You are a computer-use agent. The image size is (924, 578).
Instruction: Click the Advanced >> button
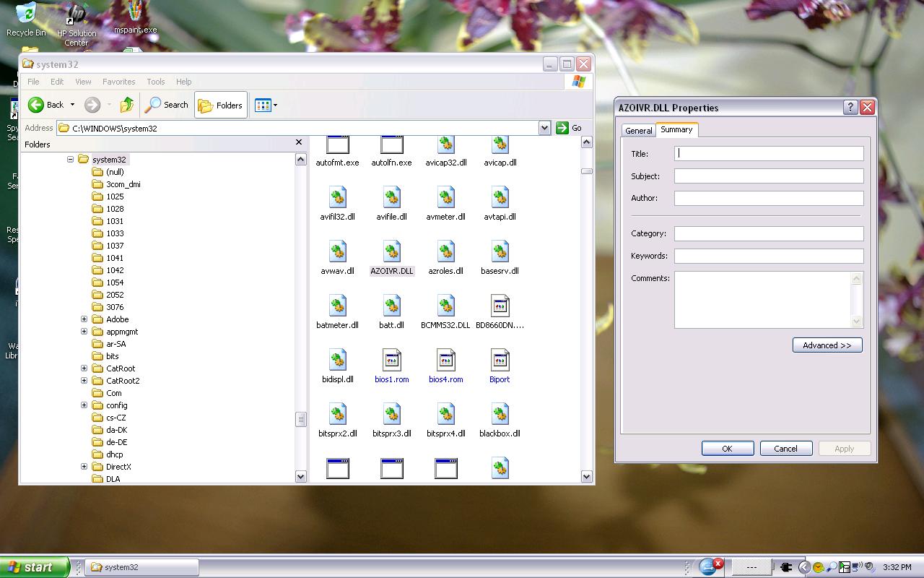coord(827,345)
